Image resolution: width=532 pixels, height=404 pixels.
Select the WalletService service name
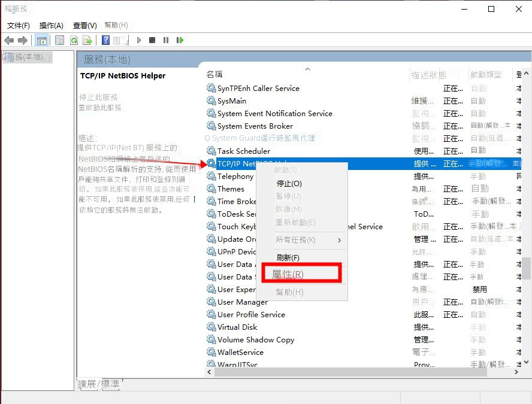click(240, 352)
